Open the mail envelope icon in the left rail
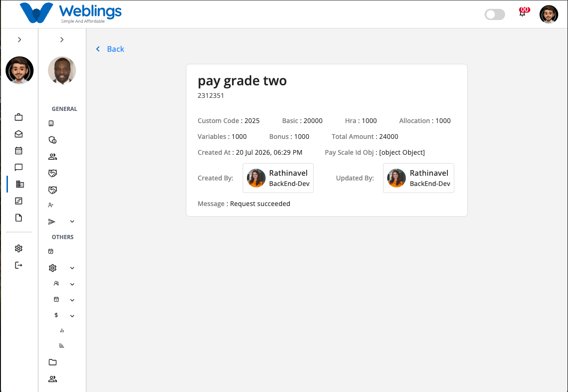 (x=19, y=134)
